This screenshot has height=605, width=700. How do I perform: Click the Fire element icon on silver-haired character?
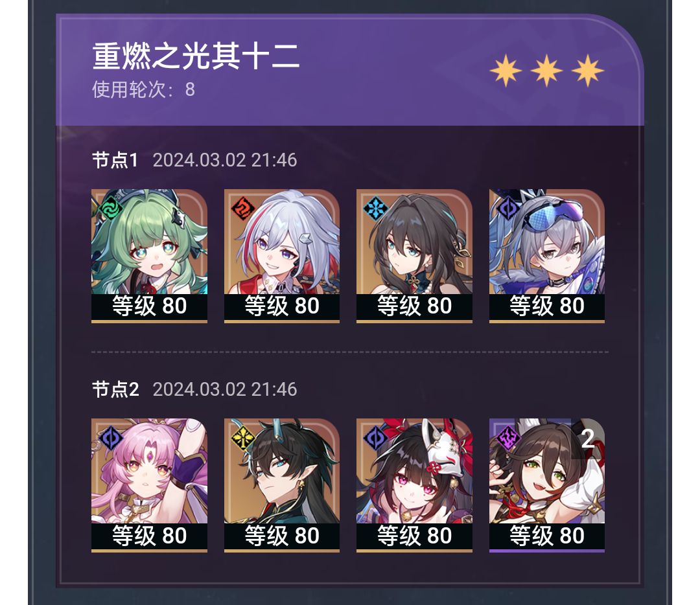tap(243, 208)
